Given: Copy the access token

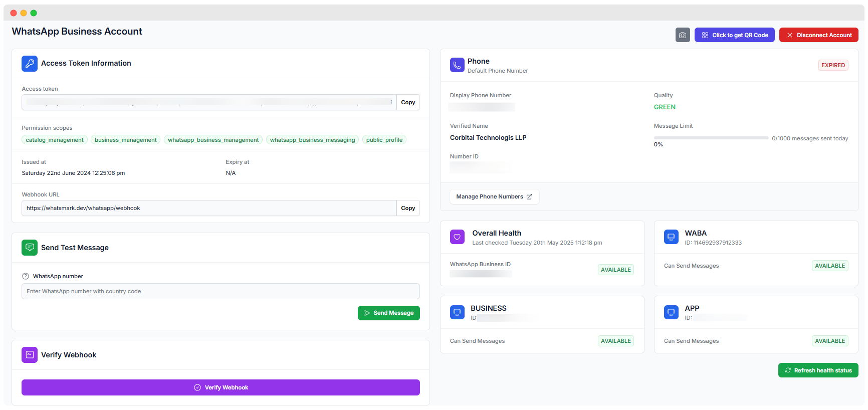Looking at the screenshot, I should pos(408,102).
